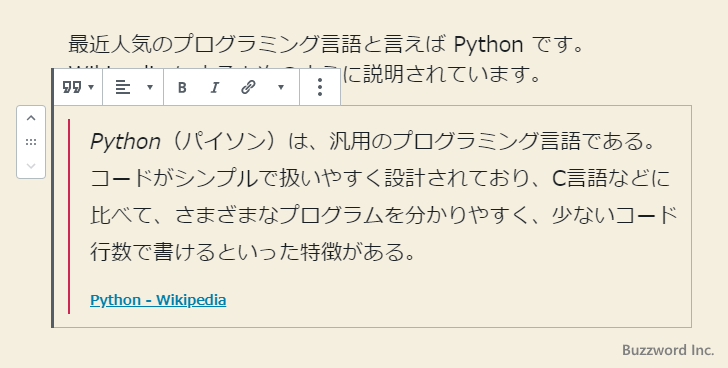The image size is (728, 368).
Task: Move the quote block down
Action: pos(31,166)
